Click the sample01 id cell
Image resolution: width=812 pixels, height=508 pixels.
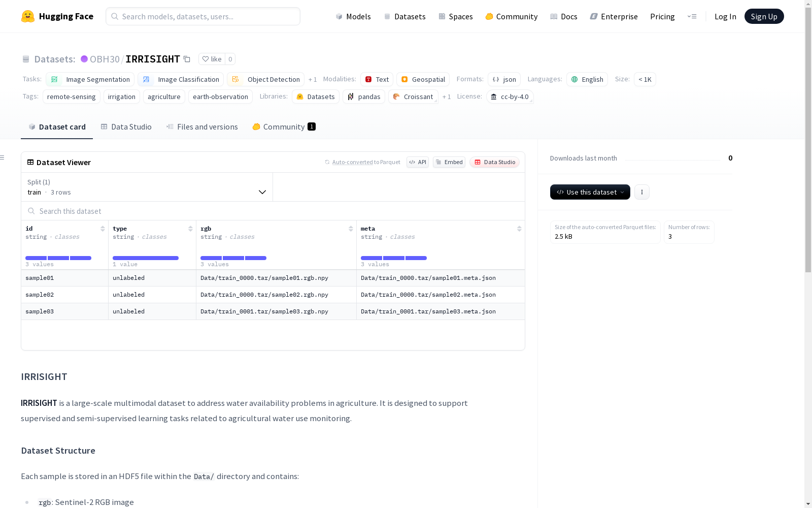(x=65, y=278)
